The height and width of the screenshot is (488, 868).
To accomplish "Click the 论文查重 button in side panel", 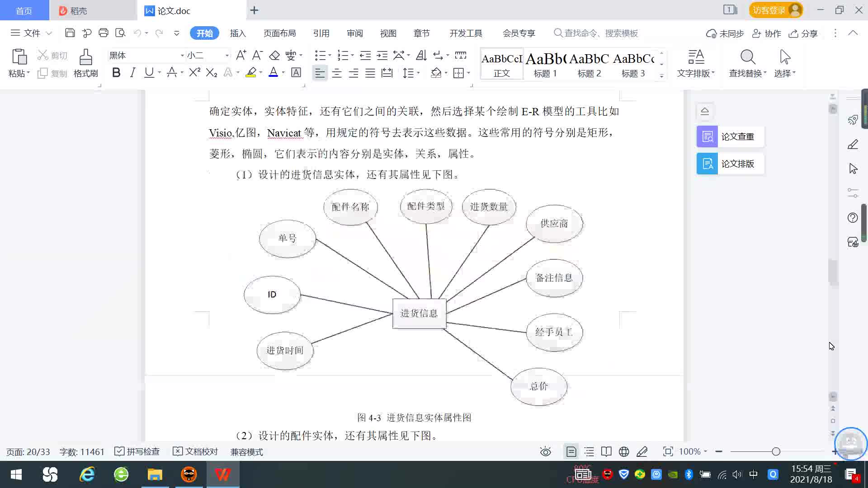I will tap(730, 136).
